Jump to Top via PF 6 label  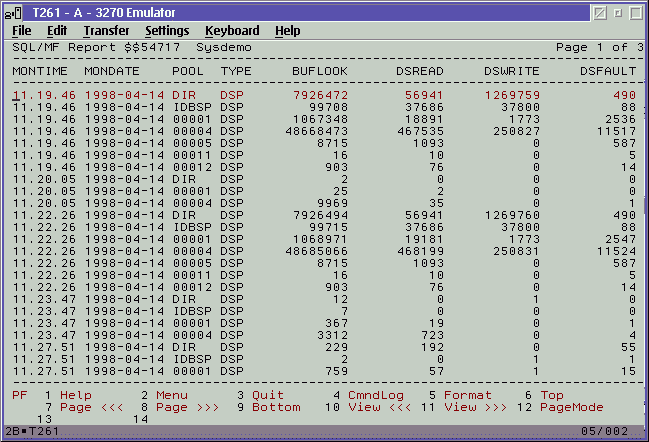[552, 396]
